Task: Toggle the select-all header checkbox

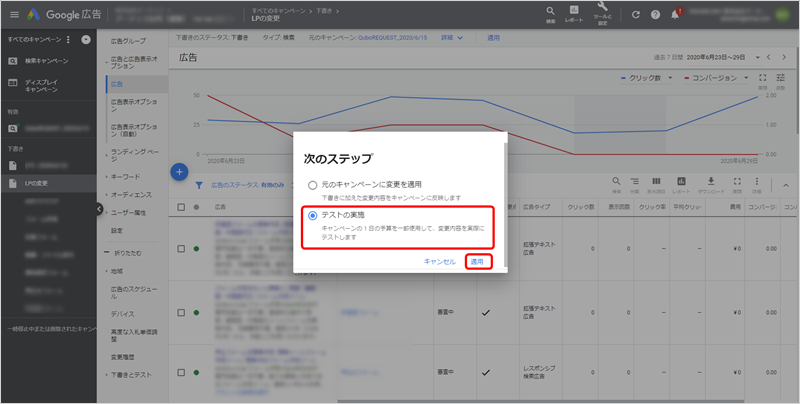Action: 181,207
